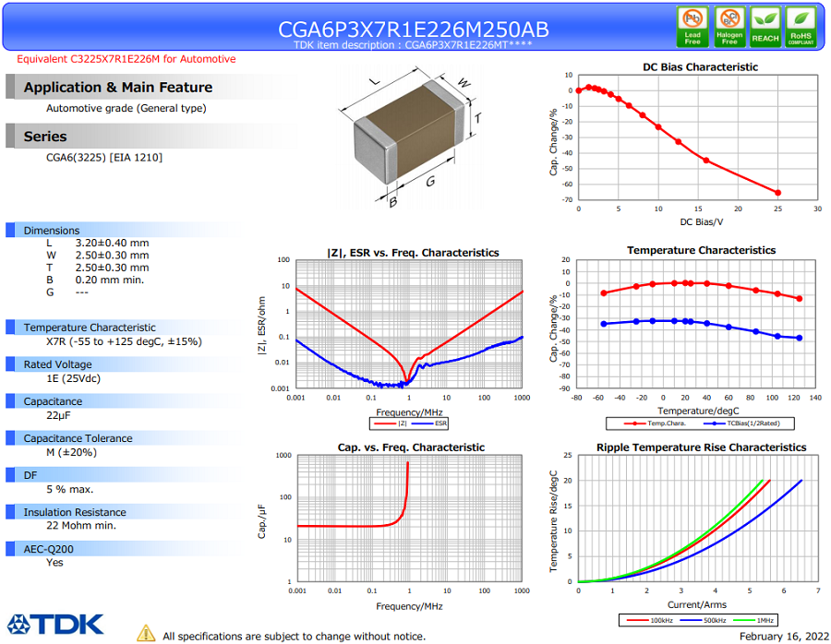Click the blue ESR legend line sample
Image resolution: width=831 pixels, height=644 pixels.
422,423
